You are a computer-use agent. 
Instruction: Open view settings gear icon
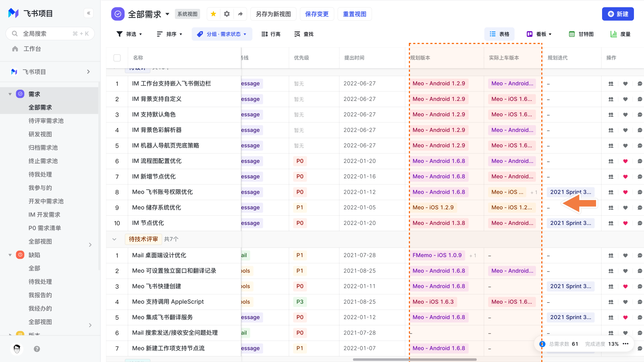point(227,14)
